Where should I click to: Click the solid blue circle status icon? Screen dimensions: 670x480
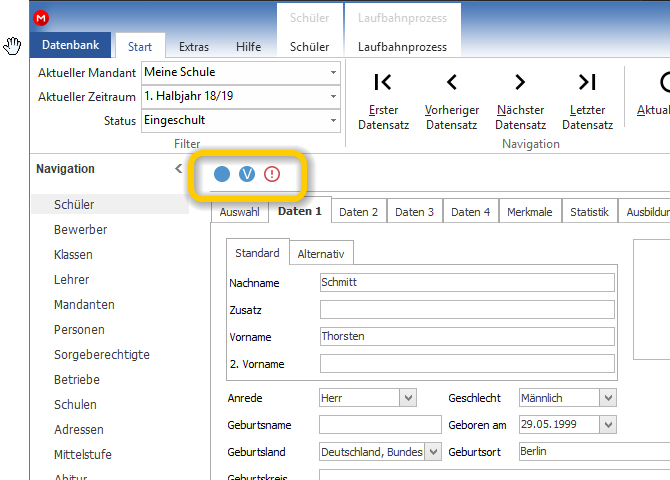(222, 174)
